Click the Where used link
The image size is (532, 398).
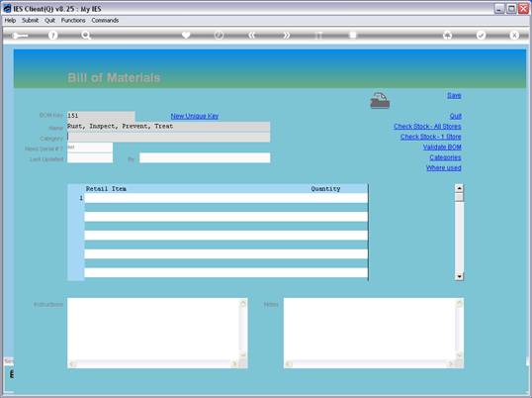443,167
